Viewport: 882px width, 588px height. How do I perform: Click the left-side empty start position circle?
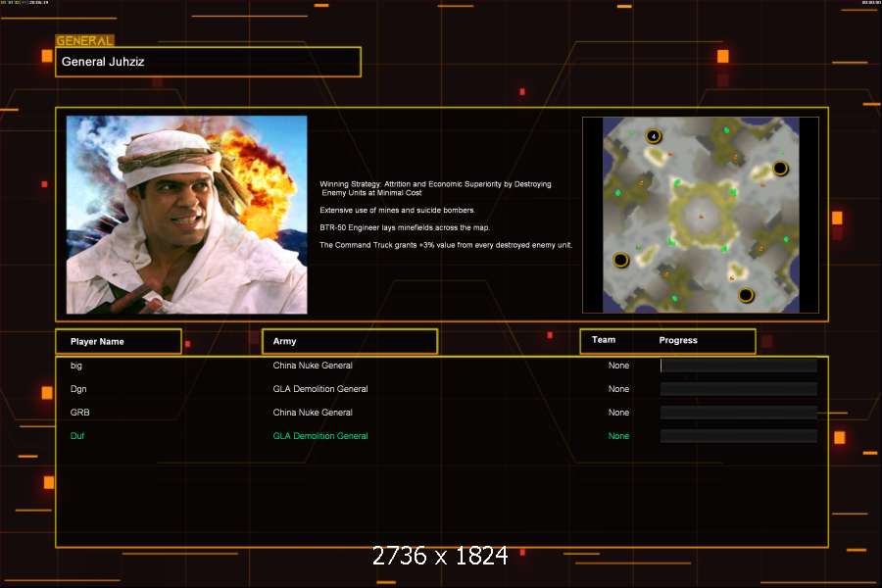click(x=620, y=260)
